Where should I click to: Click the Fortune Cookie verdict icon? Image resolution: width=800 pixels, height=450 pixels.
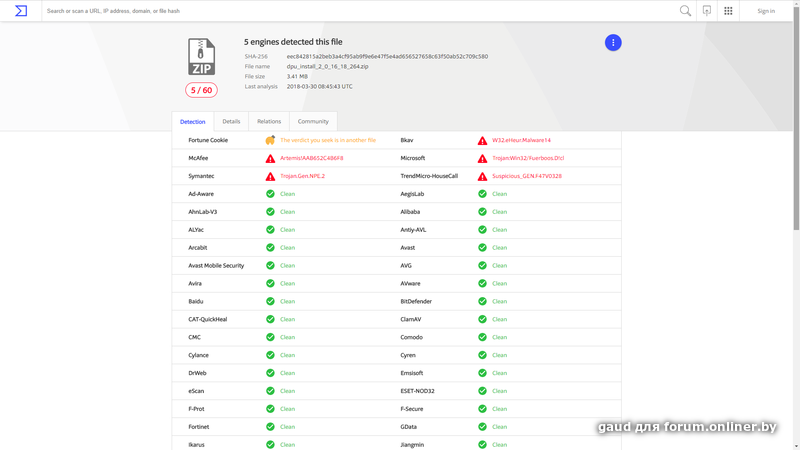[270, 140]
